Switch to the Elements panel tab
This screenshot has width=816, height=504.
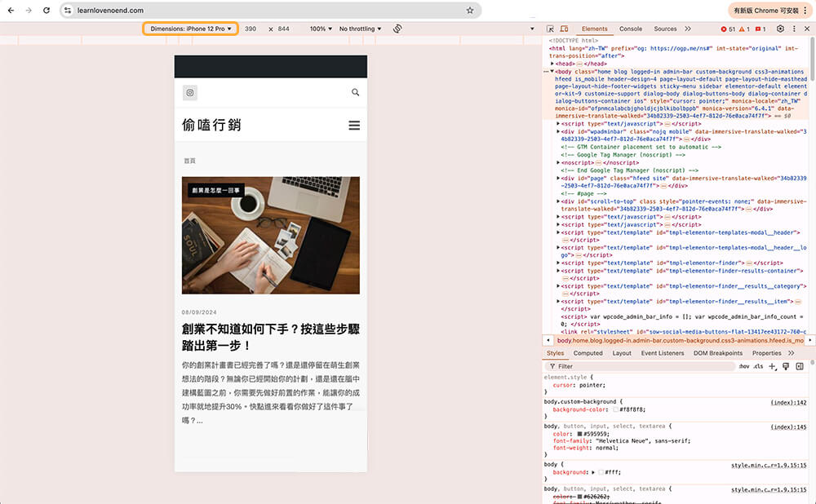594,29
